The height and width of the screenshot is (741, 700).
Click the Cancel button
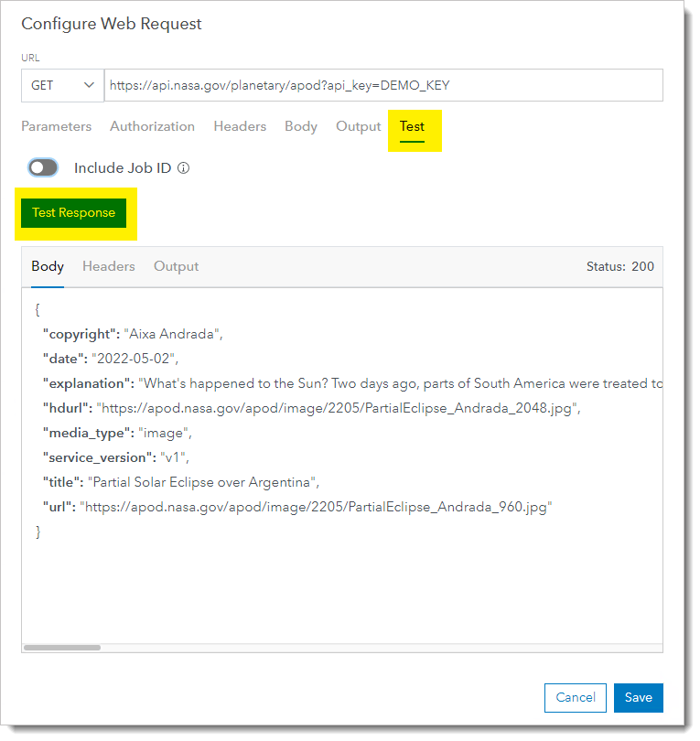point(575,697)
